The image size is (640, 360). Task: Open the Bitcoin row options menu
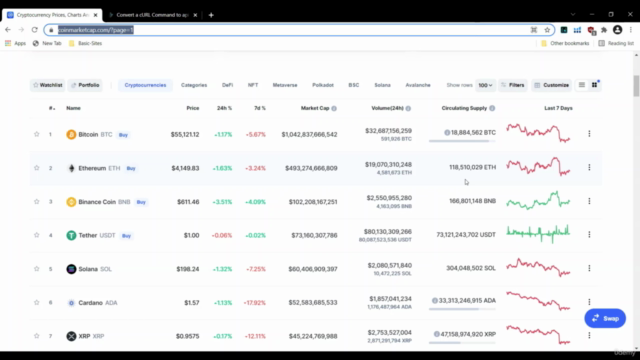coord(589,134)
